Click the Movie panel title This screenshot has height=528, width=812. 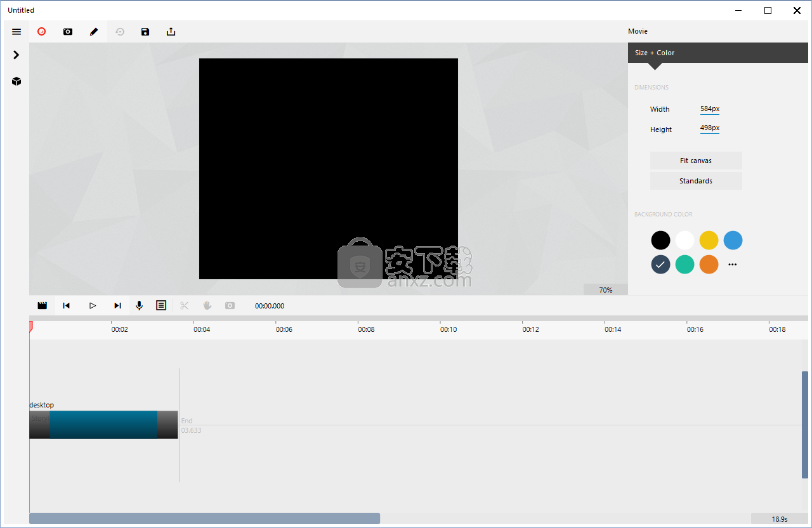point(638,31)
